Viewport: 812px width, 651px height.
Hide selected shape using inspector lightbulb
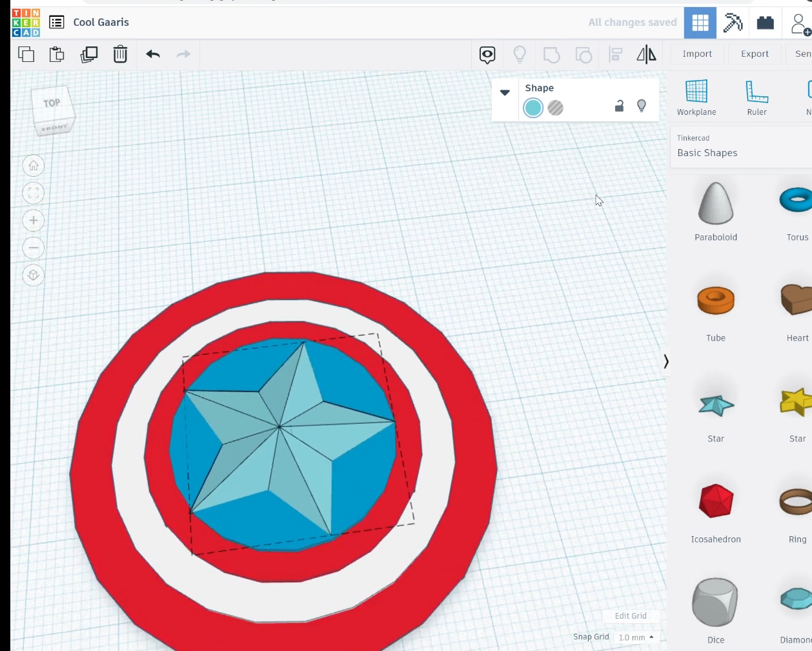coord(642,106)
